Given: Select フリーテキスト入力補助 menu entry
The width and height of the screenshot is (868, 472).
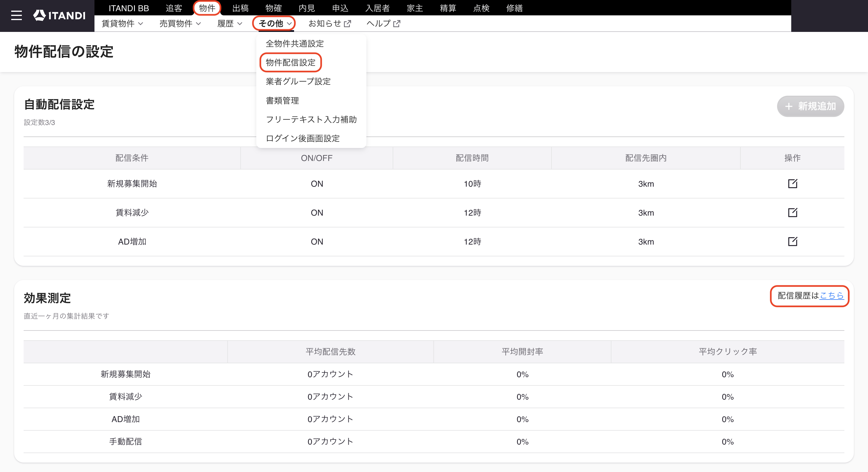Looking at the screenshot, I should (311, 119).
